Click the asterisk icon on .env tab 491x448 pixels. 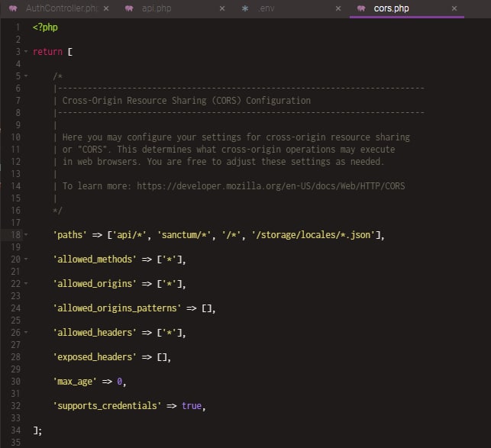(x=245, y=8)
